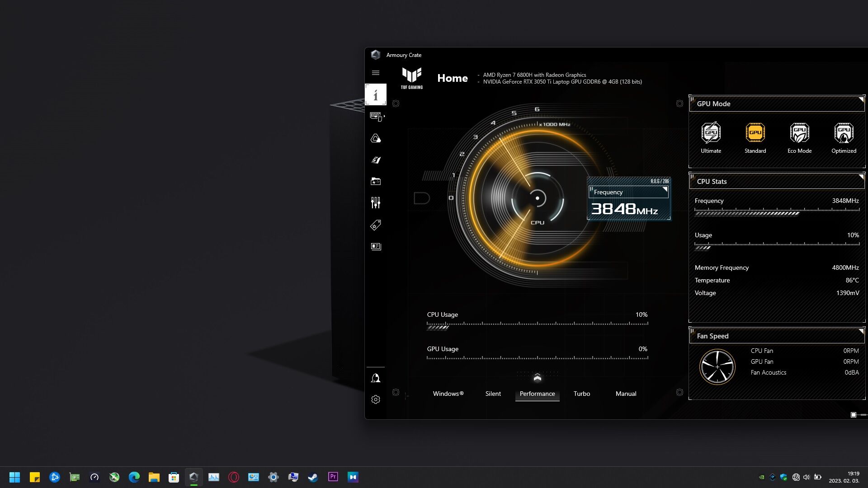
Task: Open Steam from the taskbar
Action: (x=313, y=477)
